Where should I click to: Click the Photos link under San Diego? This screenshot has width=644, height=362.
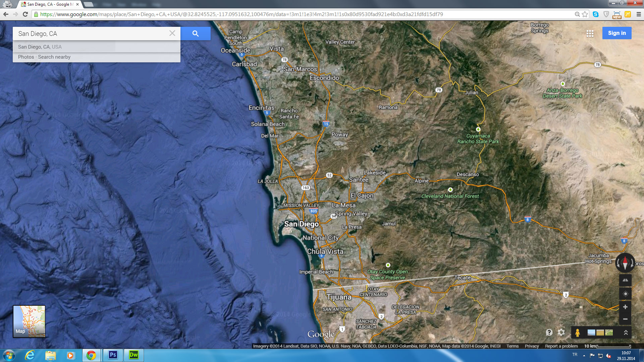(26, 57)
